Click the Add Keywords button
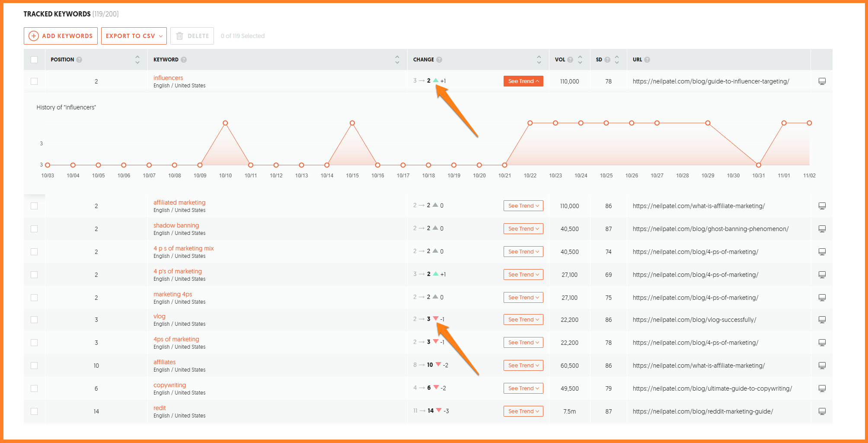This screenshot has height=443, width=868. [x=61, y=36]
